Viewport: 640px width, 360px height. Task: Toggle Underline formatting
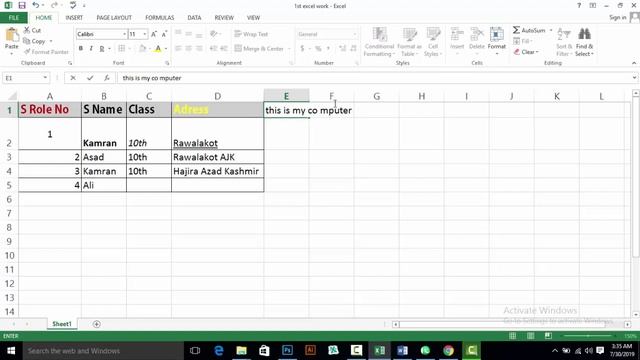(102, 49)
